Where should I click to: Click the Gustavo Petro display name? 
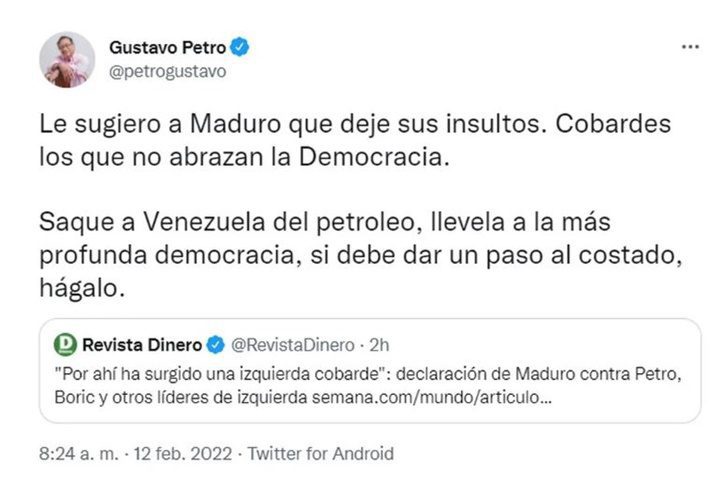(168, 47)
